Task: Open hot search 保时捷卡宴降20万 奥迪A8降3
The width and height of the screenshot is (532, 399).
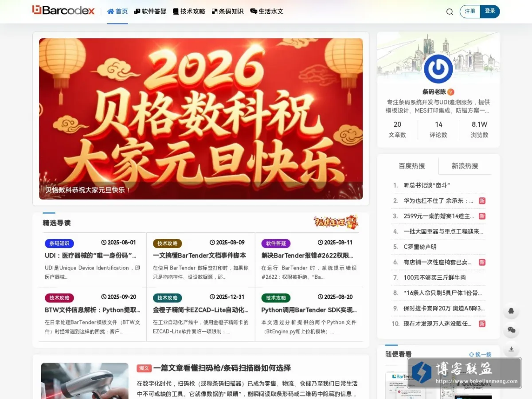Action: coord(444,308)
